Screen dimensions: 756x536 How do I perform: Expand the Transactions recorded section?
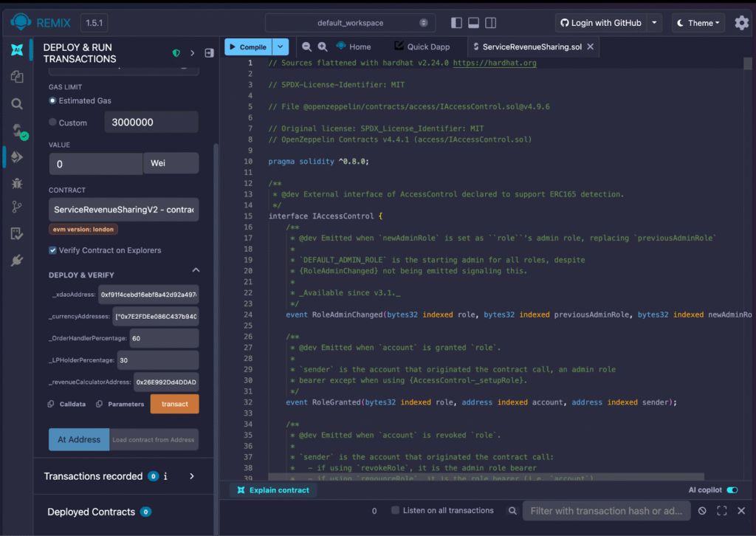point(192,476)
